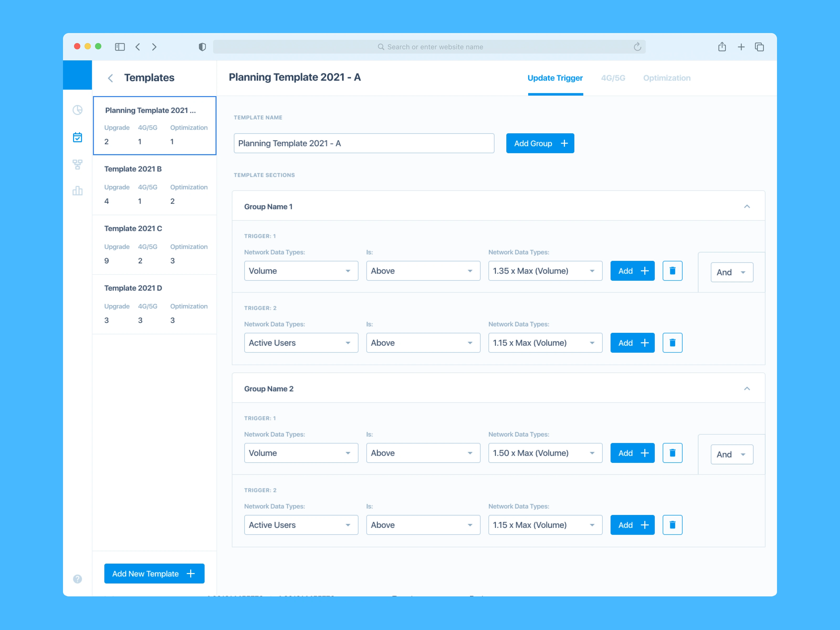Click the help question mark icon
Viewport: 840px width, 630px height.
[x=77, y=579]
